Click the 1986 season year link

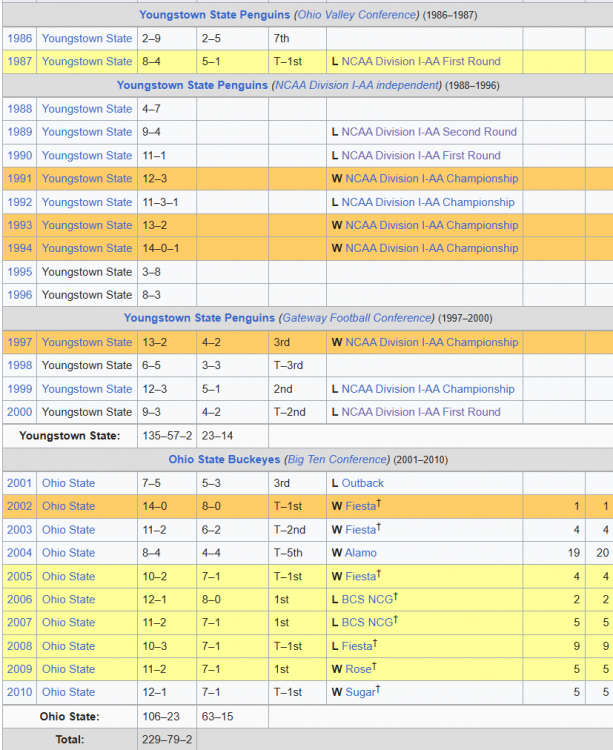(x=19, y=38)
